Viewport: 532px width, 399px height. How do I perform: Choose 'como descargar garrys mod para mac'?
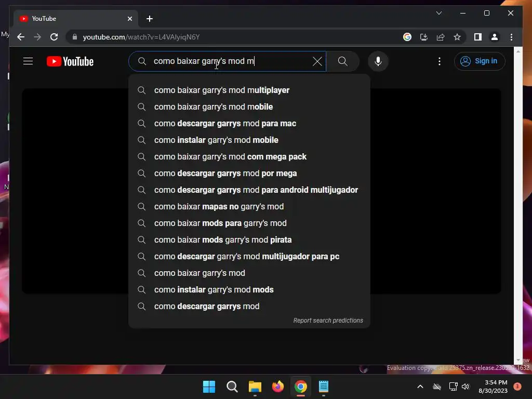(249, 124)
